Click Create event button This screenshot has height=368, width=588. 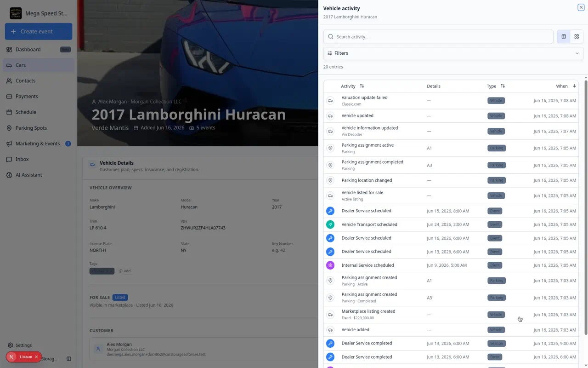click(39, 31)
